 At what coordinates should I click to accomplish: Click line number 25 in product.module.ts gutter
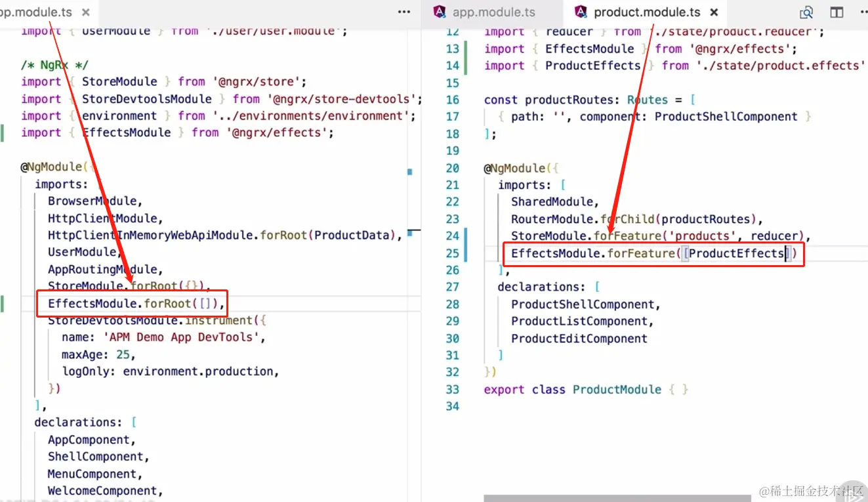coord(452,254)
